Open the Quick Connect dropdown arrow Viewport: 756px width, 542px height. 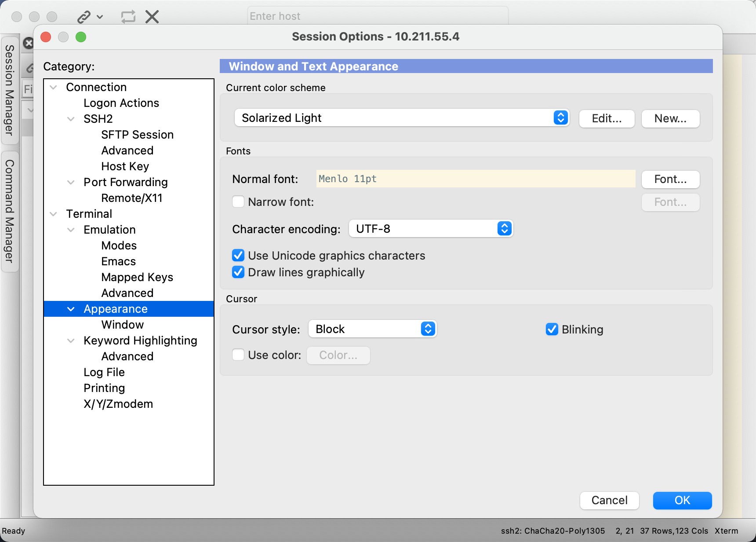99,18
